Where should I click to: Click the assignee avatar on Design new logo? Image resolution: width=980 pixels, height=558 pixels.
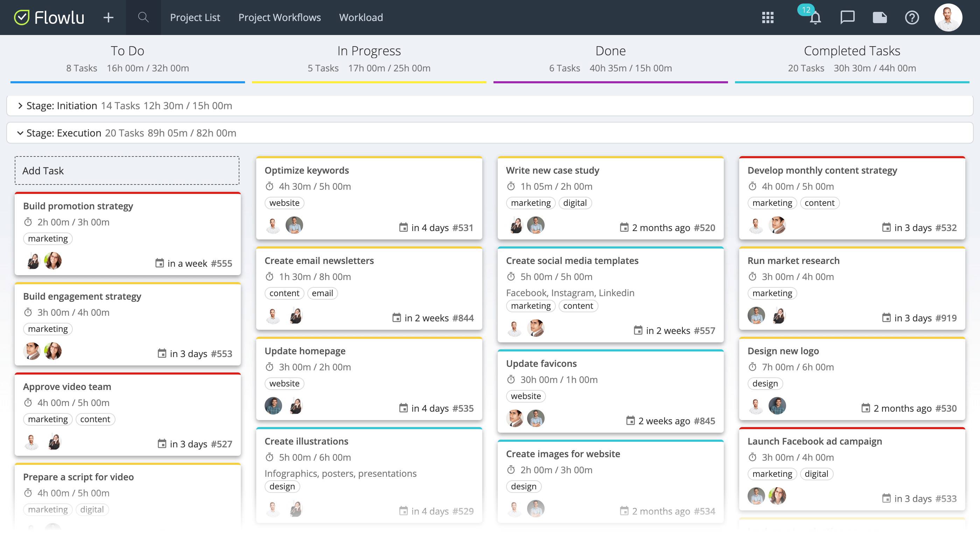pos(757,405)
